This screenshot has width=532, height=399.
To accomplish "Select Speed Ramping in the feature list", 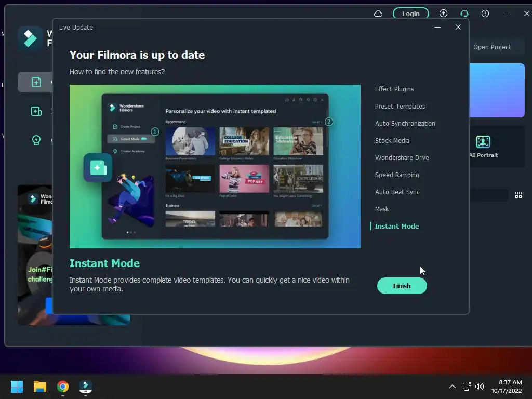I will 396,175.
